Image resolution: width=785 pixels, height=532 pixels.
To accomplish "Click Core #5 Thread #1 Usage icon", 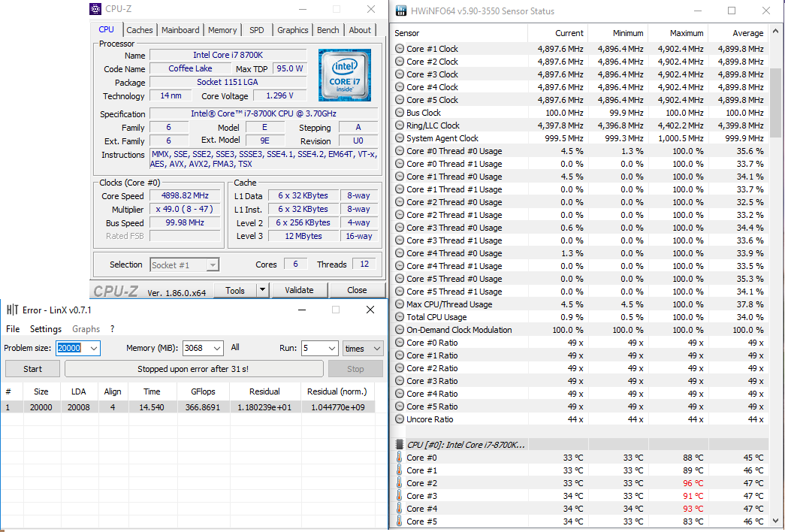I will [400, 292].
